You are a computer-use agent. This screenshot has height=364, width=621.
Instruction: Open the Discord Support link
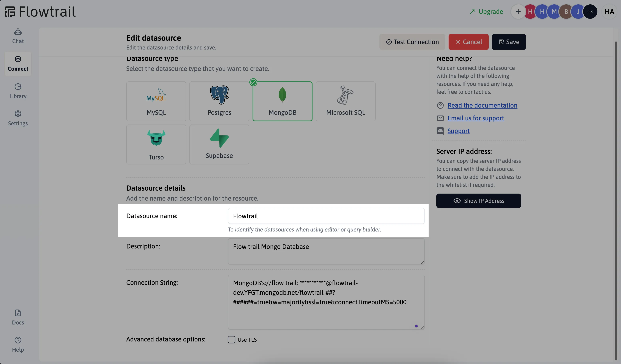(x=458, y=131)
